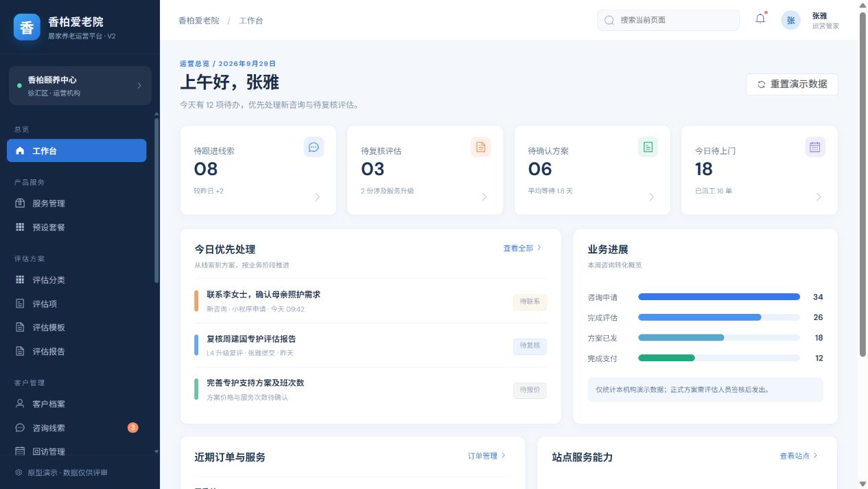This screenshot has height=489, width=868.
Task: Click the refresh icon in 重置演示数据
Action: tap(761, 84)
